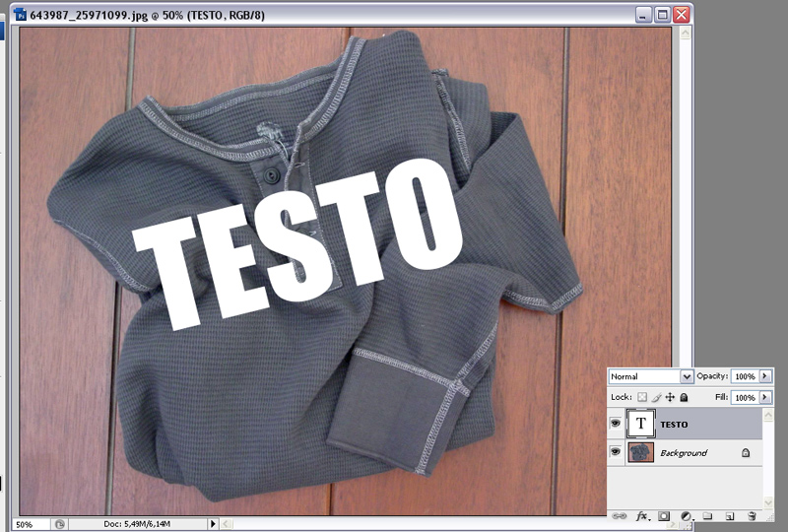Toggle lock transparent pixels
Viewport: 788px width, 532px height.
(642, 397)
